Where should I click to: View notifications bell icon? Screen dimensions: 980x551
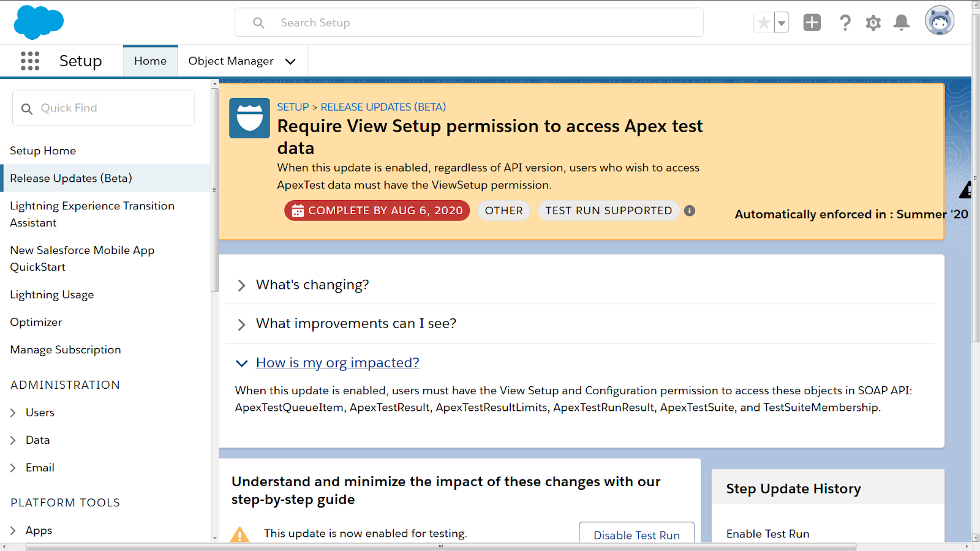(901, 23)
